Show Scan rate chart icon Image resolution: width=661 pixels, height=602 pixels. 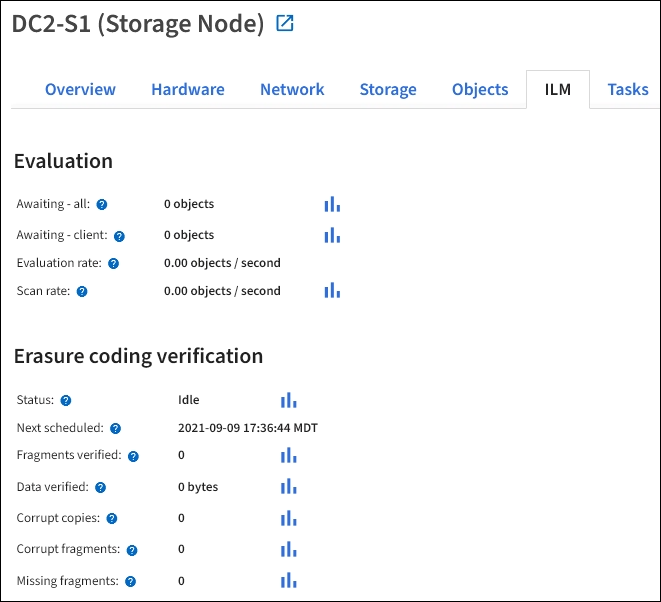pos(332,291)
